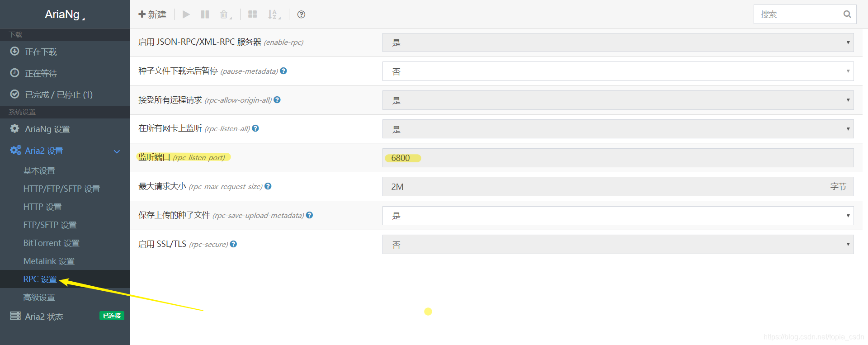Click the 已完成 checkmark circle icon
The height and width of the screenshot is (345, 868).
[x=15, y=94]
